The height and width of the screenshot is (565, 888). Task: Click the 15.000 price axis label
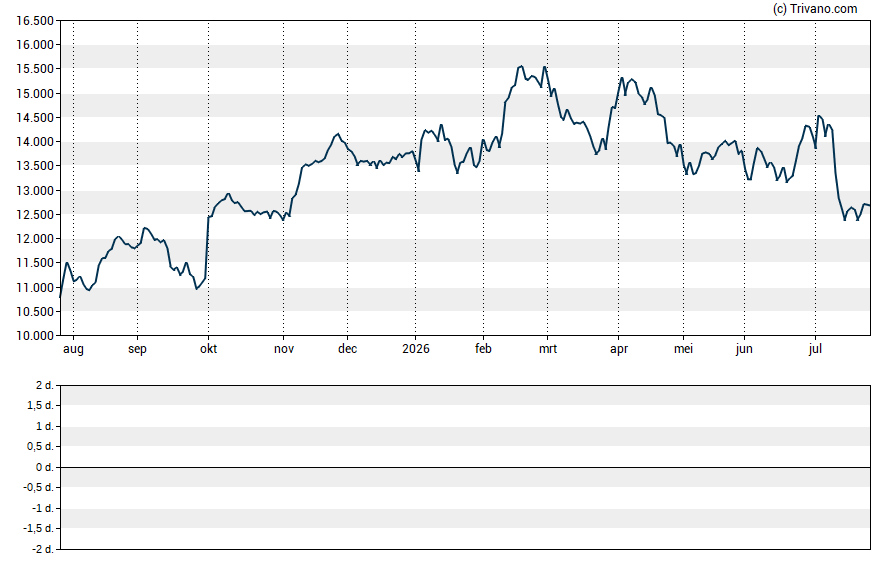pos(35,93)
